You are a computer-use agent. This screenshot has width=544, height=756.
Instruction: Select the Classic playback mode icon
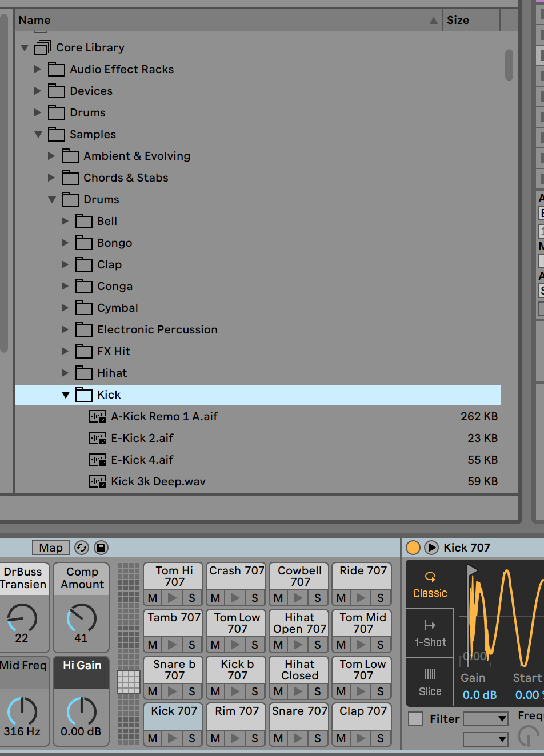tap(430, 577)
